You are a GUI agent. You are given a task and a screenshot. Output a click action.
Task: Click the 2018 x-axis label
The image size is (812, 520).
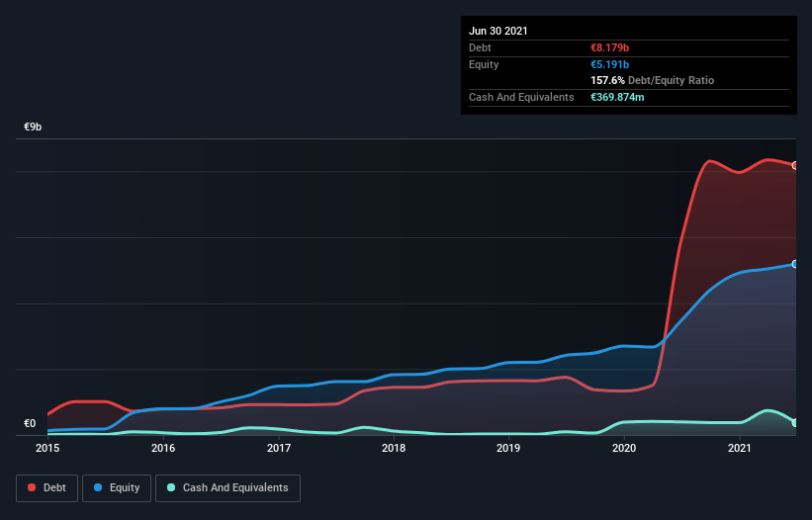click(394, 448)
